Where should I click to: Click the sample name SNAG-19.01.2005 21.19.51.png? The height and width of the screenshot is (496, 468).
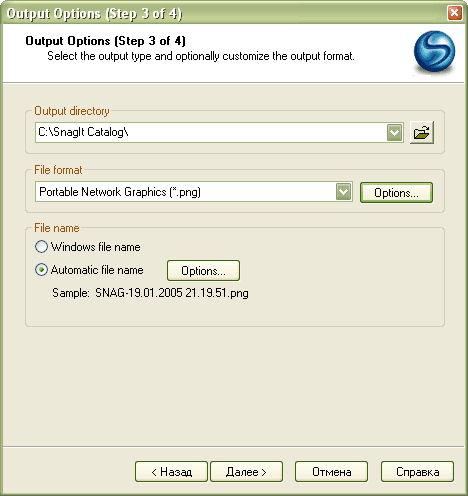[172, 293]
